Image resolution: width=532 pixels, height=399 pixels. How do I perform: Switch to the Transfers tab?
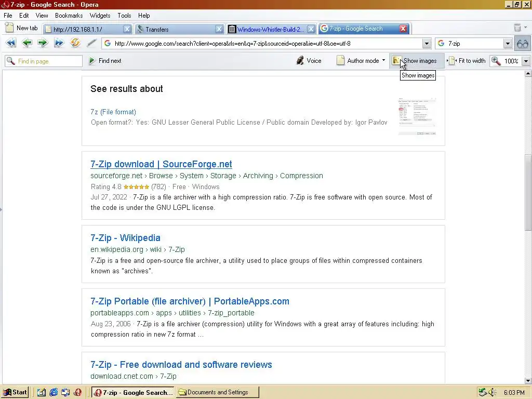pos(175,29)
